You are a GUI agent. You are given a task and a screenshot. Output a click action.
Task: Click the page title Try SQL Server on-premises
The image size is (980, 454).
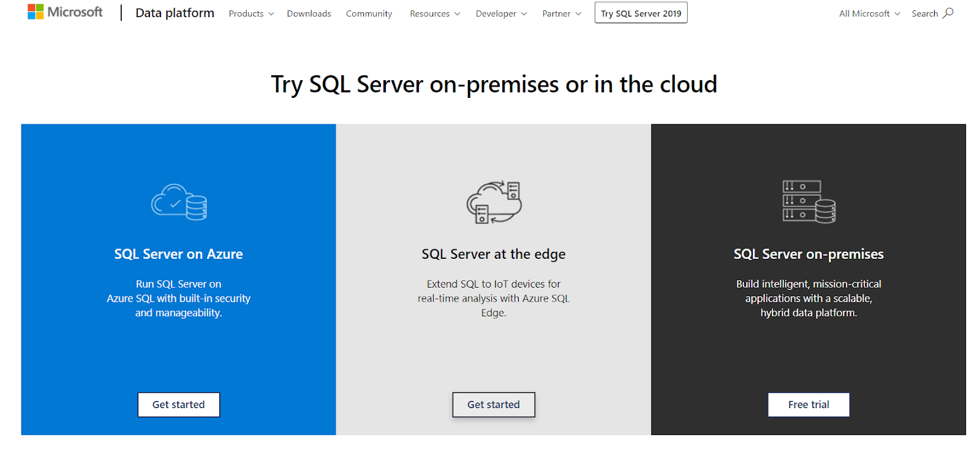[x=494, y=84]
